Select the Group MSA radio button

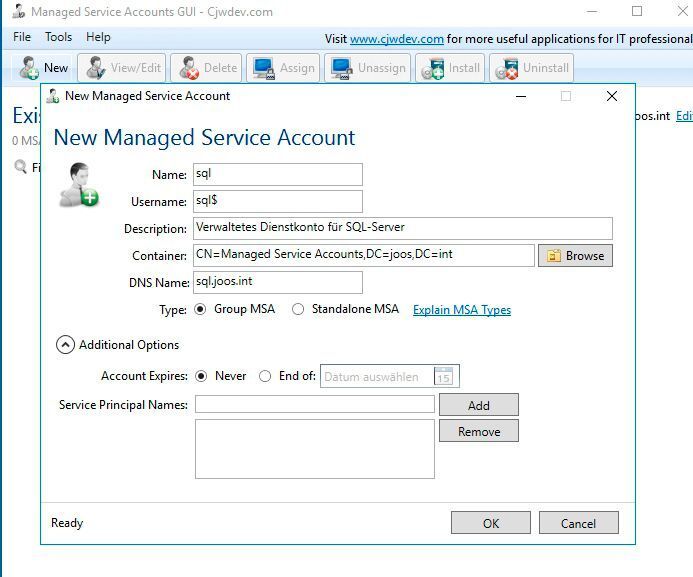(x=201, y=310)
